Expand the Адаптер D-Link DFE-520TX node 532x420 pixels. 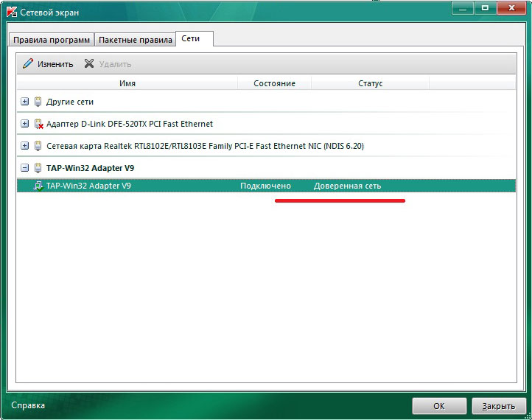tap(25, 124)
